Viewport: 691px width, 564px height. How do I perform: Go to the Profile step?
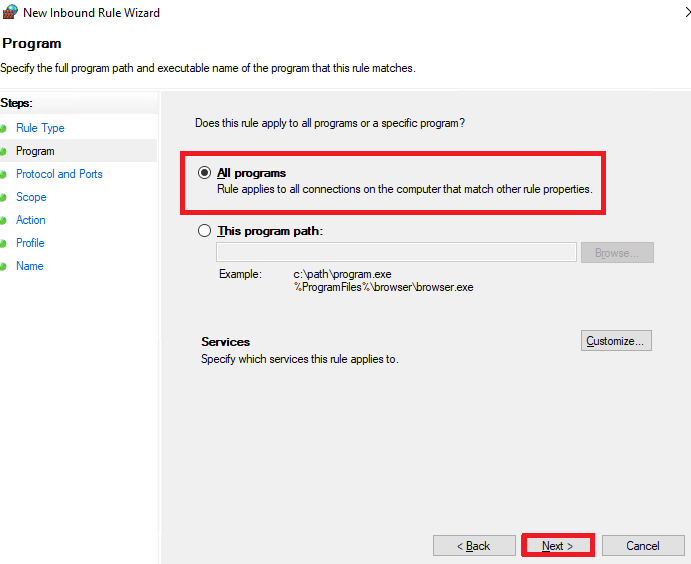point(30,243)
